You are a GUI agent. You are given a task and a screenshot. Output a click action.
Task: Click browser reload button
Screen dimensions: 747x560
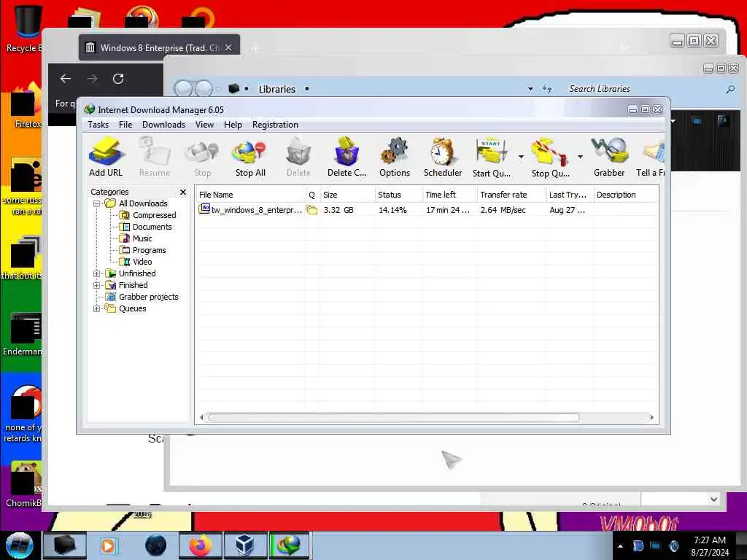point(118,79)
